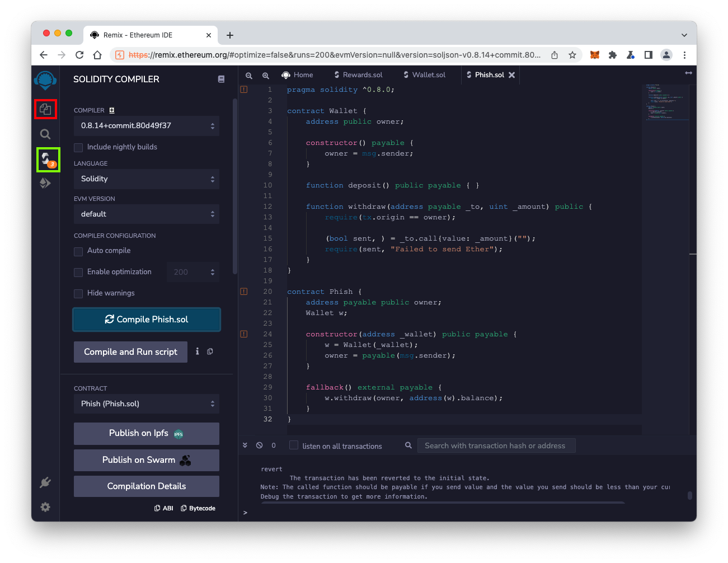Enable Include nightly builds checkbox
The width and height of the screenshot is (728, 563).
tap(78, 147)
